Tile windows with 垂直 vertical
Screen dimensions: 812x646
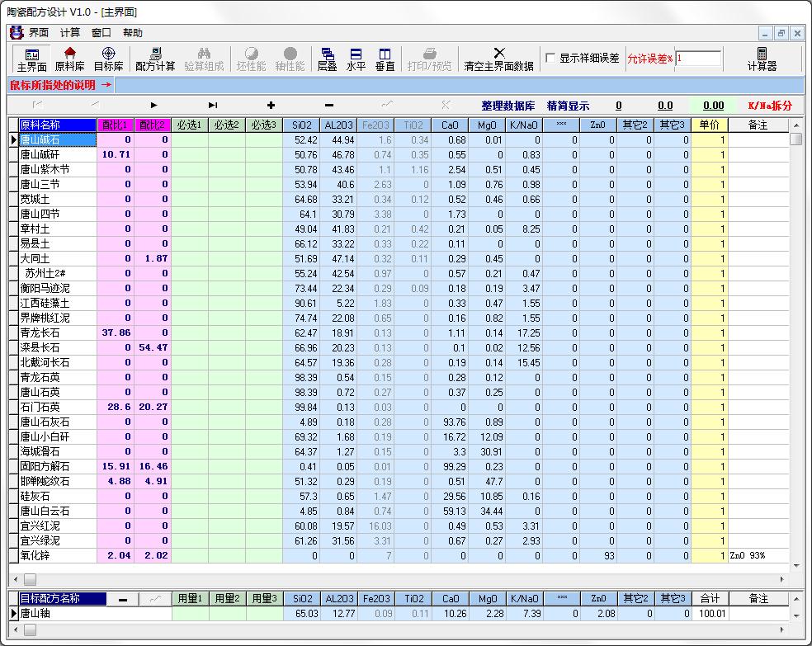[385, 59]
